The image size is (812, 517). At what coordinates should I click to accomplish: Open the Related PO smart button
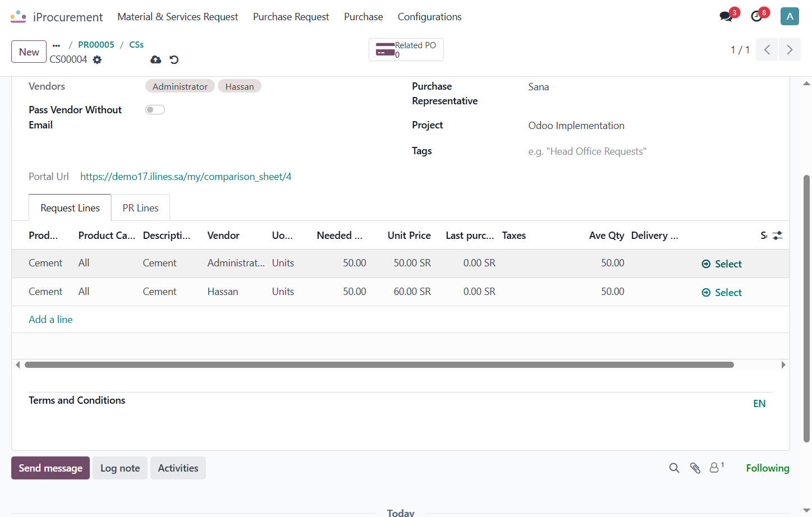click(406, 49)
